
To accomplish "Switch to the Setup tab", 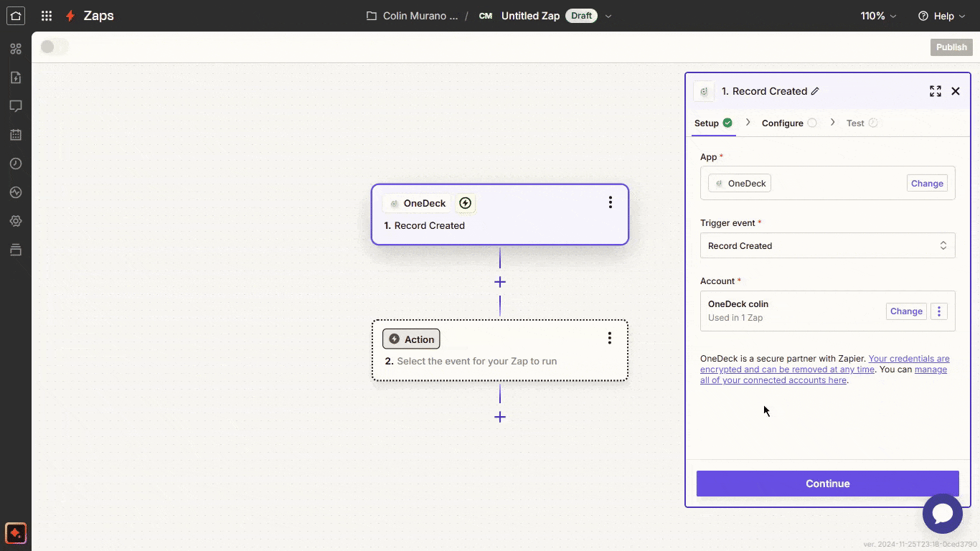I will [713, 123].
